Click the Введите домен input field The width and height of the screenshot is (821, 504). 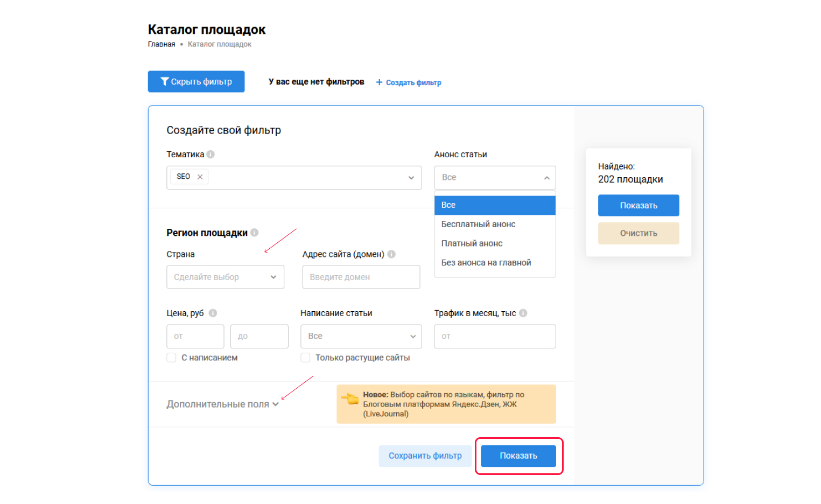click(x=361, y=277)
